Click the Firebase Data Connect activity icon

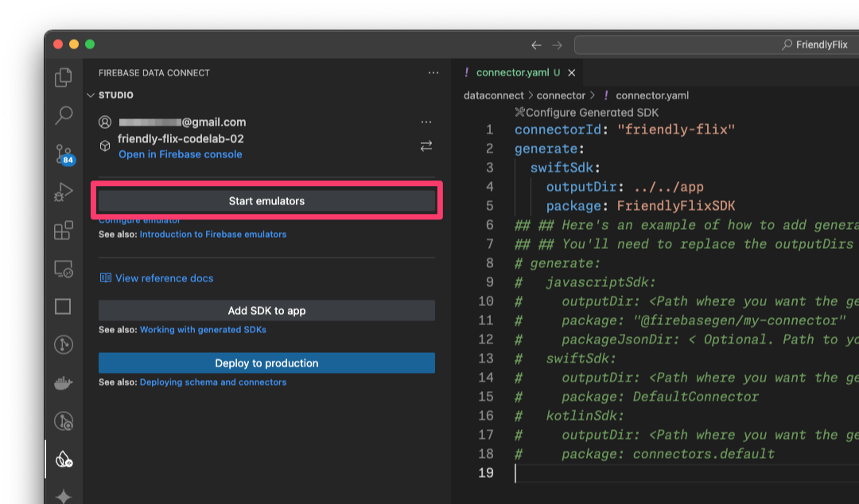[x=63, y=459]
